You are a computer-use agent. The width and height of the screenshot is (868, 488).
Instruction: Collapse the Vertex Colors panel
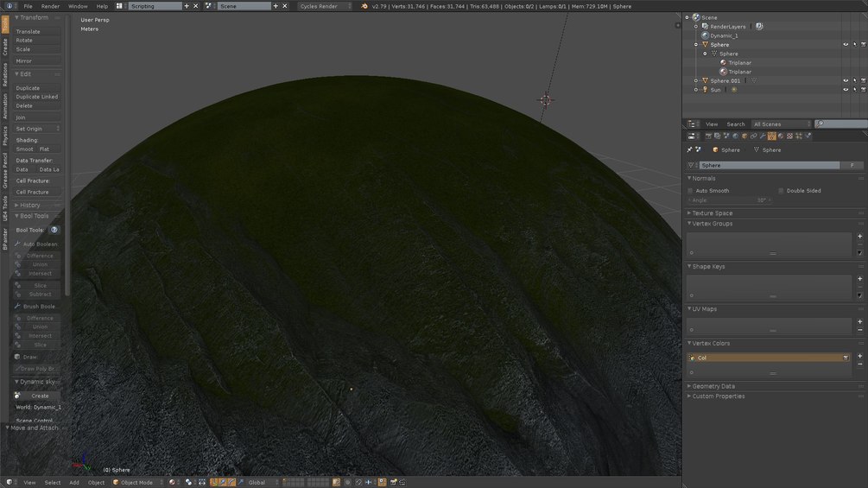click(x=710, y=344)
